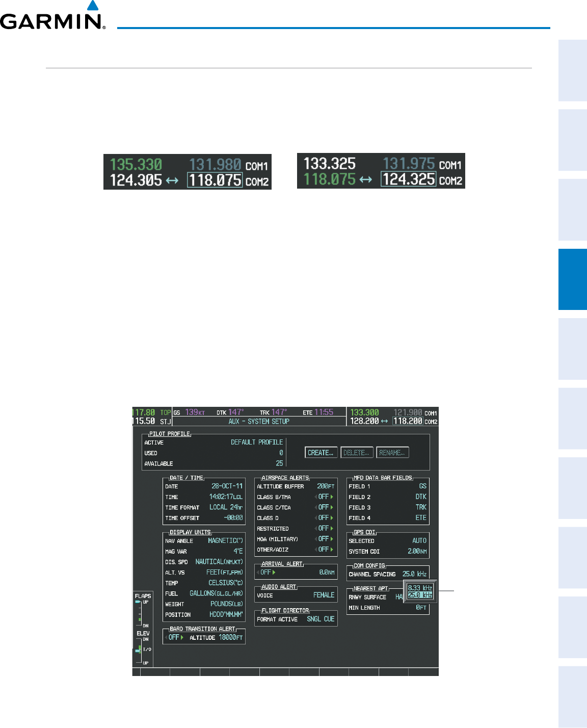Image resolution: width=587 pixels, height=728 pixels.
Task: Click the 131.975 COM1 standby frequency
Action: (x=409, y=164)
